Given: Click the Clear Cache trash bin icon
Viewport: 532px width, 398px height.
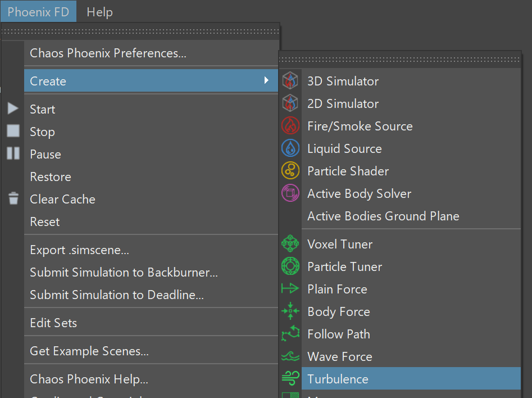Looking at the screenshot, I should [x=13, y=198].
